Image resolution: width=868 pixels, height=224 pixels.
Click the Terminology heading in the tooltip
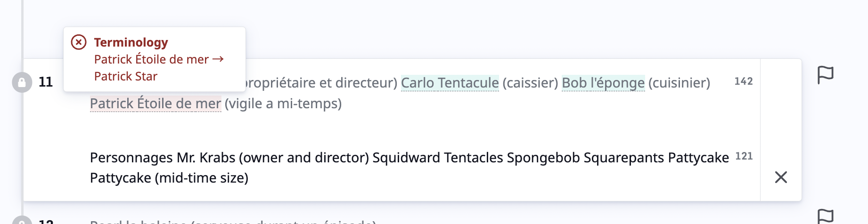click(131, 42)
